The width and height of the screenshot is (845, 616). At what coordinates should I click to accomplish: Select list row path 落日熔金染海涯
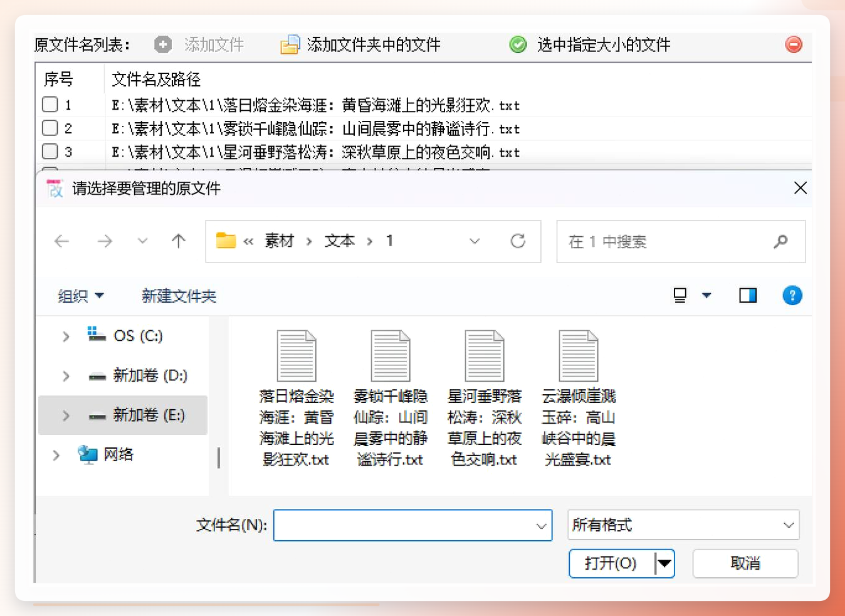(316, 105)
